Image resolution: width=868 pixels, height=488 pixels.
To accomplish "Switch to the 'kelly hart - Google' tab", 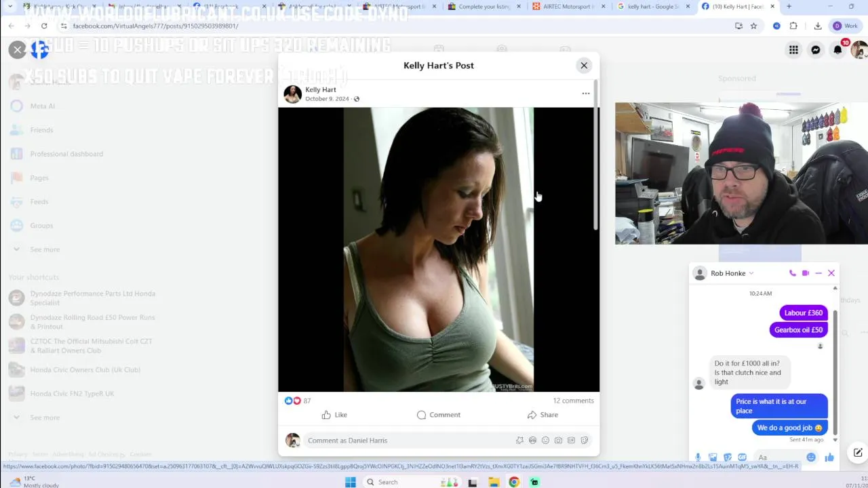I will [653, 7].
